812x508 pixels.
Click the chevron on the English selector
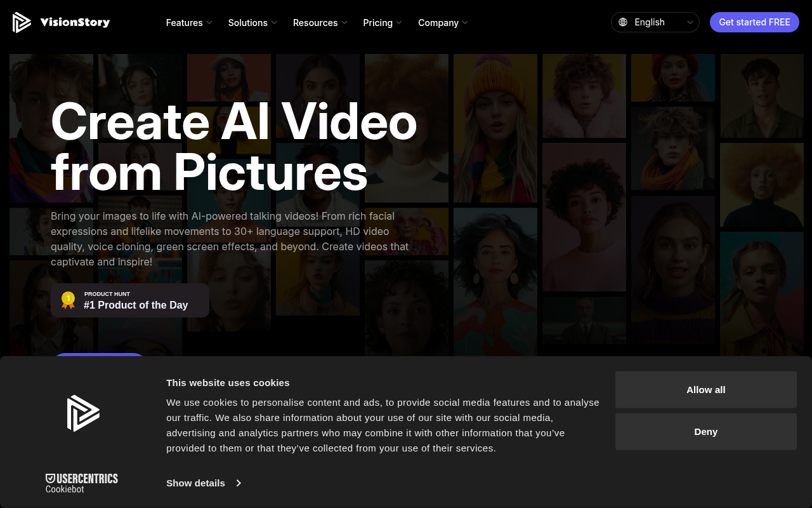pos(689,22)
